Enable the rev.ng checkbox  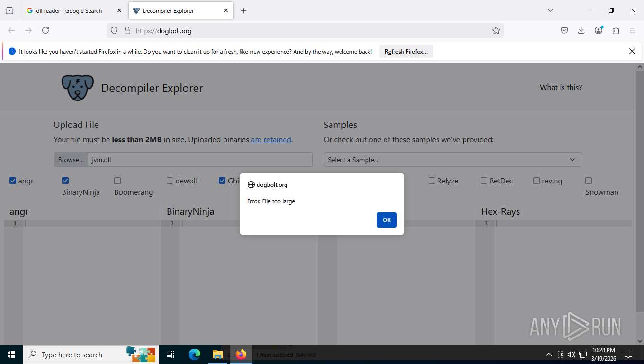(537, 181)
